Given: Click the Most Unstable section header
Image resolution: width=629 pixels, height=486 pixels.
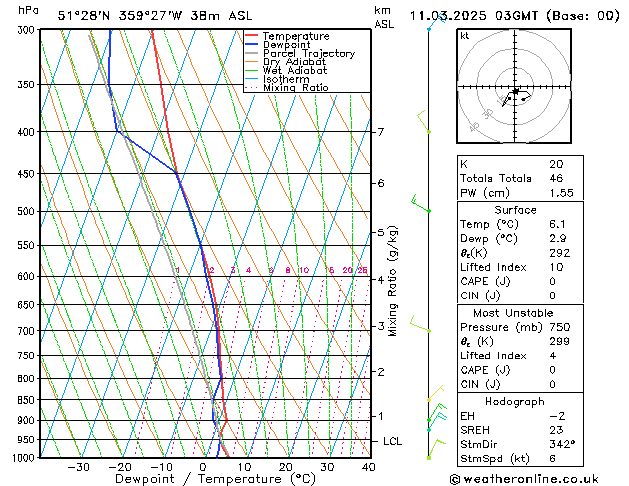Looking at the screenshot, I should click(x=514, y=314).
